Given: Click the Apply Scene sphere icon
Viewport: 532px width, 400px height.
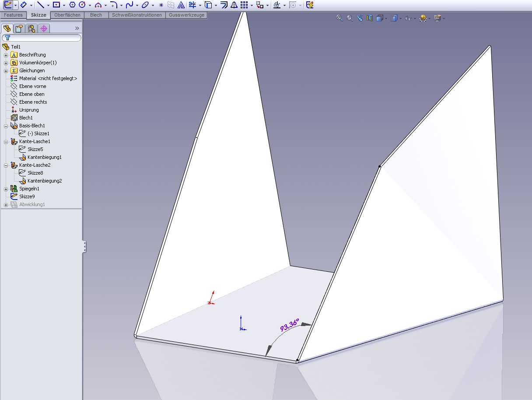Looking at the screenshot, I should [423, 18].
